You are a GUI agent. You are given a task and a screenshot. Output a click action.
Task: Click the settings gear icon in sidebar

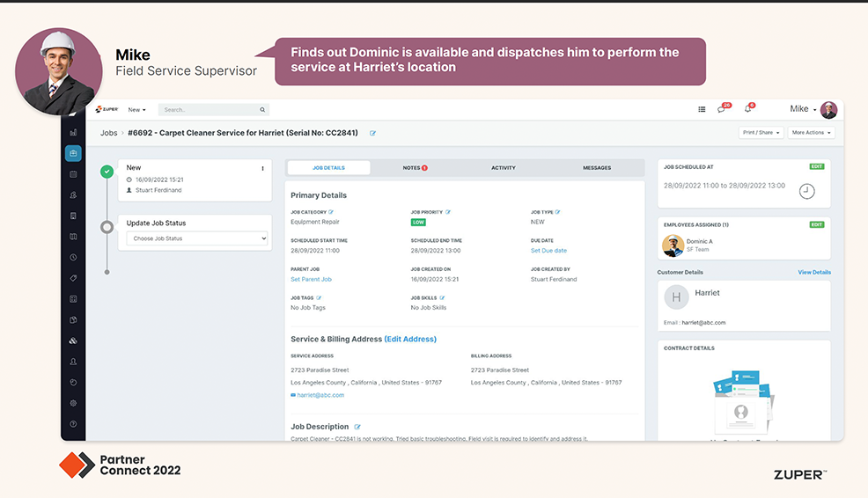[x=73, y=403]
